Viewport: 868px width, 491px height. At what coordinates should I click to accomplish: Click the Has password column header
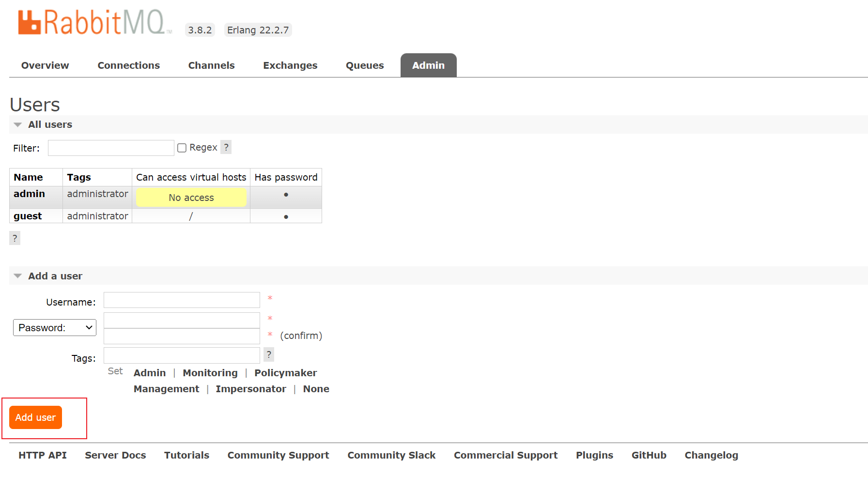pos(286,177)
